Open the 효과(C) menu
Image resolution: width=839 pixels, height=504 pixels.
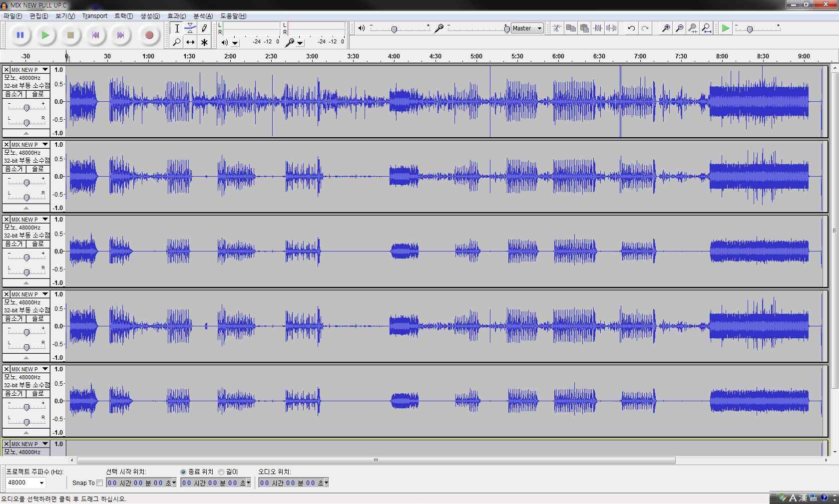[x=176, y=16]
